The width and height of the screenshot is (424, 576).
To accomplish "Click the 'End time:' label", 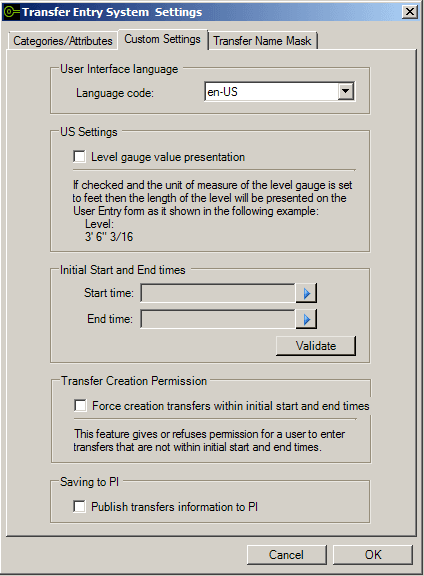I will coord(110,319).
